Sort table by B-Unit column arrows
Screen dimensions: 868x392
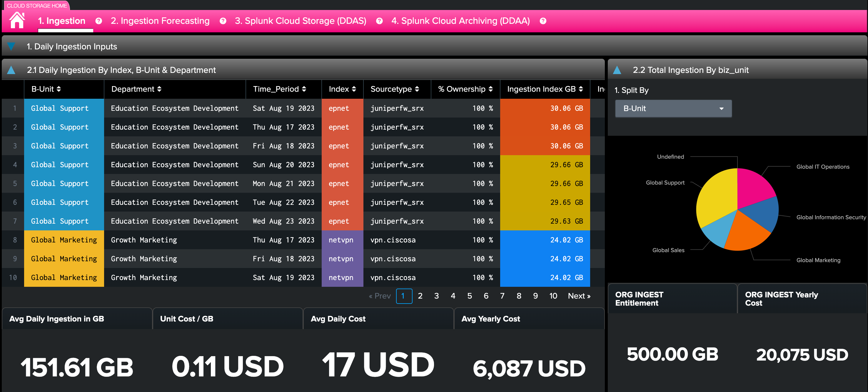[59, 89]
